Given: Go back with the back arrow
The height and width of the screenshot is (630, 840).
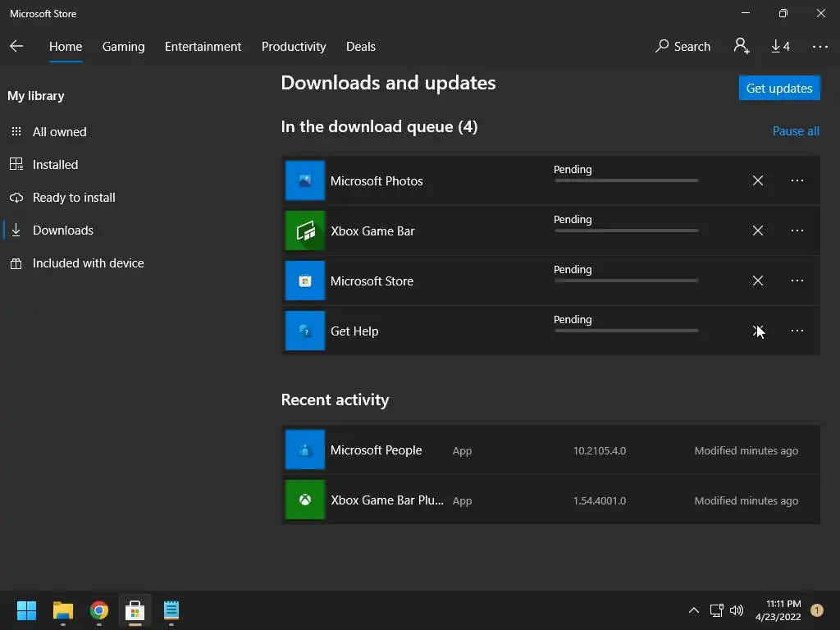Looking at the screenshot, I should click(16, 46).
